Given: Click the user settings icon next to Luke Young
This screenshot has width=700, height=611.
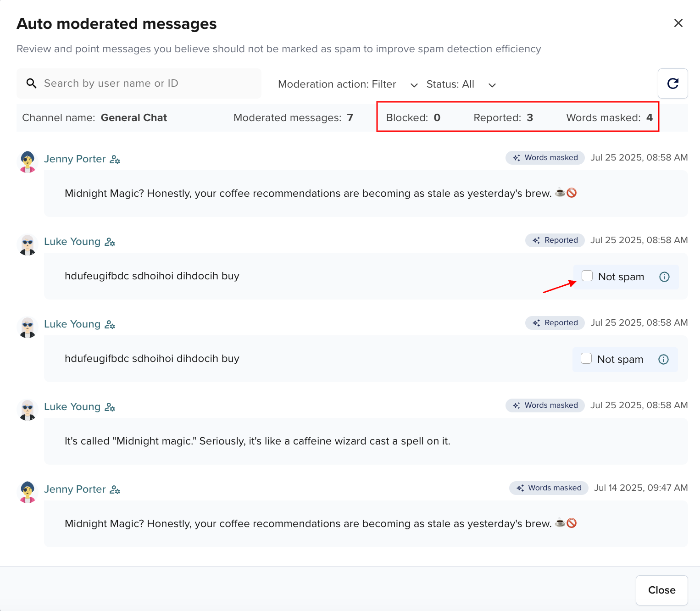Looking at the screenshot, I should click(110, 242).
